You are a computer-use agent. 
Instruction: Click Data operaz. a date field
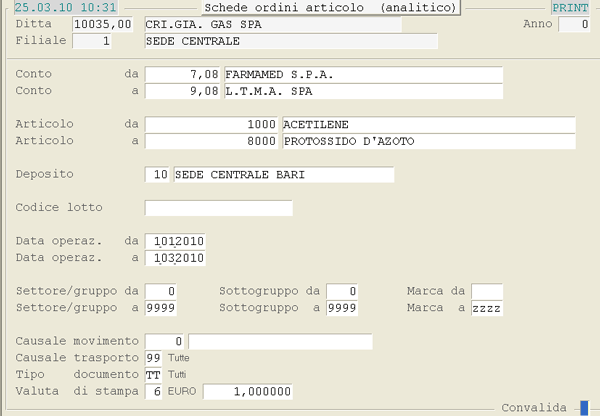175,258
